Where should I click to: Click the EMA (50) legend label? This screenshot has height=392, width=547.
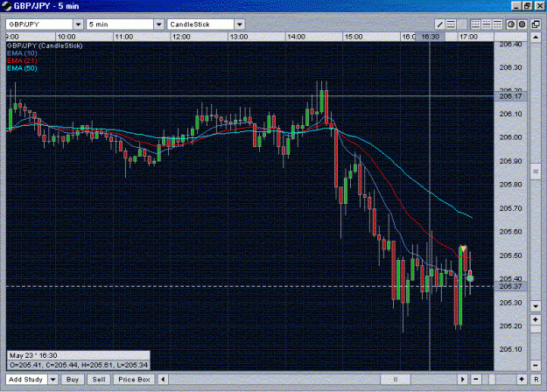point(22,68)
